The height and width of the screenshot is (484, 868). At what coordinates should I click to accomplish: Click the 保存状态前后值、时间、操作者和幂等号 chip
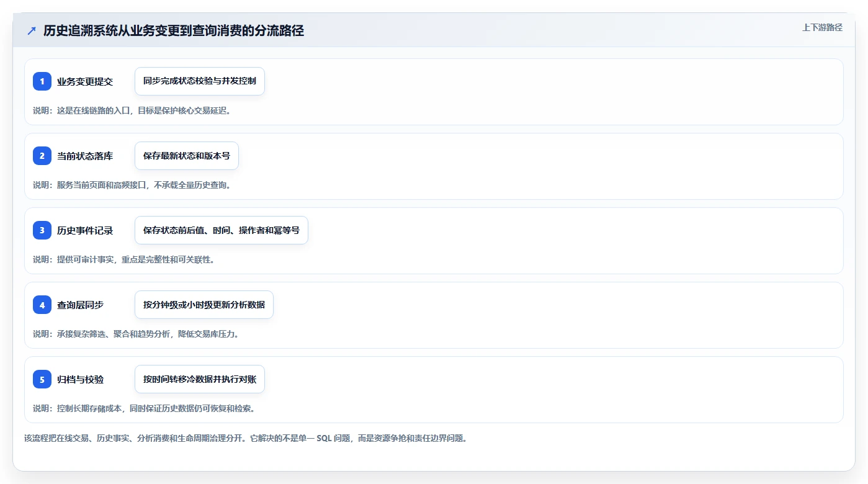[x=221, y=230]
